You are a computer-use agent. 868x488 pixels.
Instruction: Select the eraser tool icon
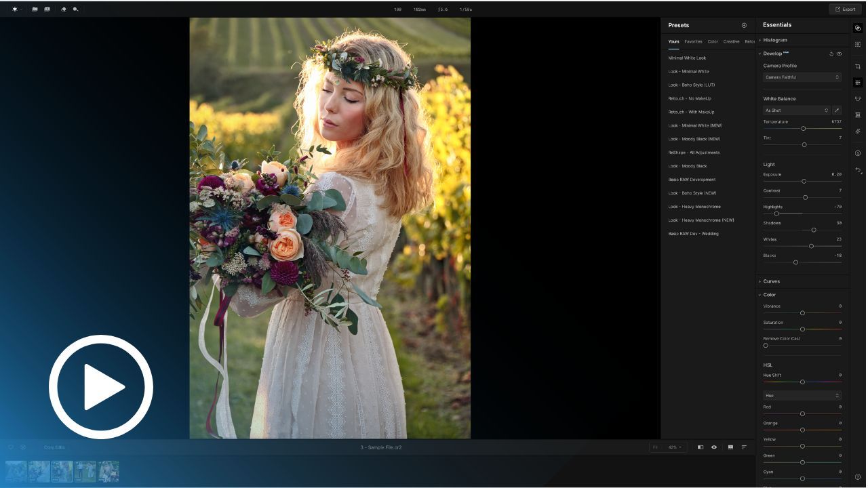(x=64, y=9)
